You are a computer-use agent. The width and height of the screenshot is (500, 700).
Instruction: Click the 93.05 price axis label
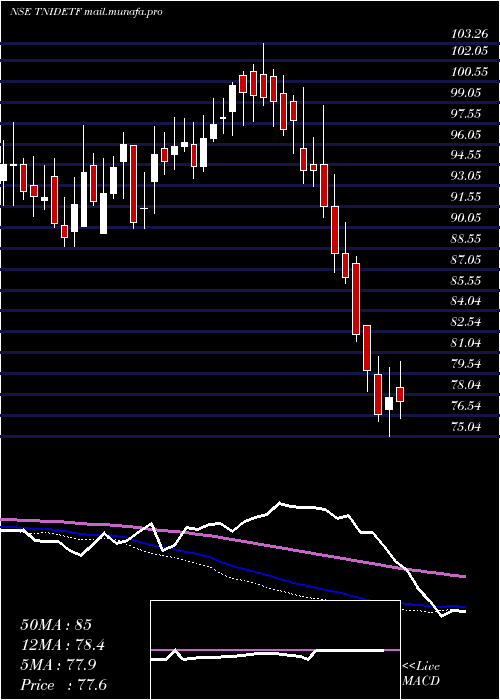[x=467, y=176]
